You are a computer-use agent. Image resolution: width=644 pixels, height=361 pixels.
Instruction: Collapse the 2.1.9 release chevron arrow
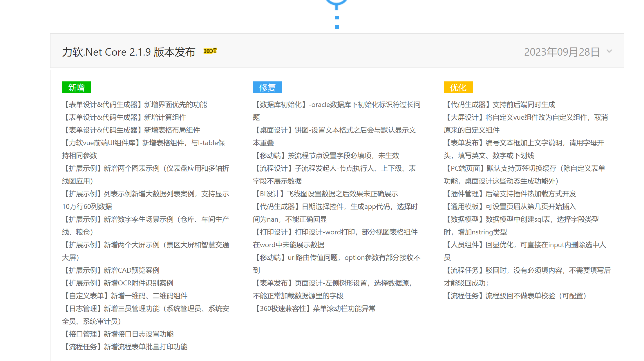tap(609, 51)
